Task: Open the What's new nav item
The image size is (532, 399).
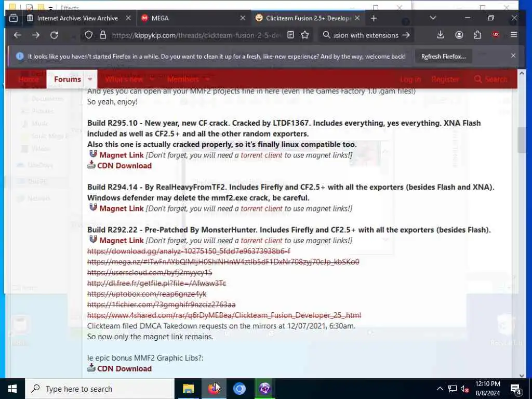Action: coord(124,79)
